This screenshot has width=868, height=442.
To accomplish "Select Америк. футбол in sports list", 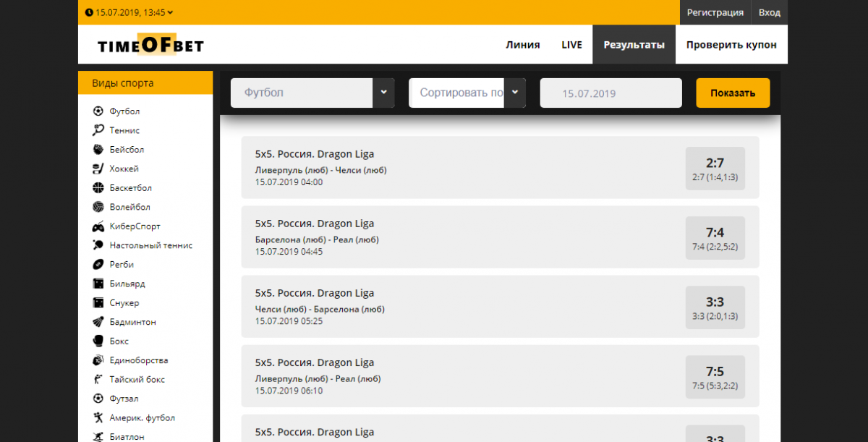I will tap(142, 418).
